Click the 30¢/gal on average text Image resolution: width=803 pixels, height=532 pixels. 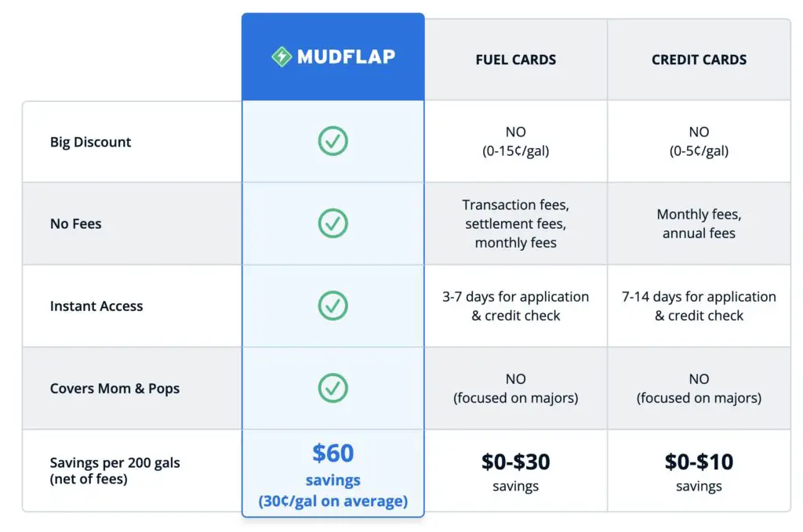tap(332, 501)
